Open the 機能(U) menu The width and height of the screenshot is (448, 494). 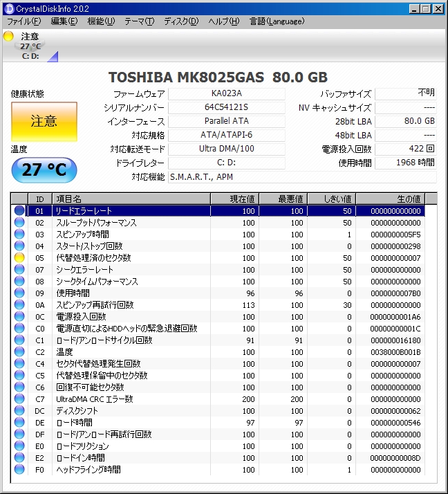click(x=101, y=21)
